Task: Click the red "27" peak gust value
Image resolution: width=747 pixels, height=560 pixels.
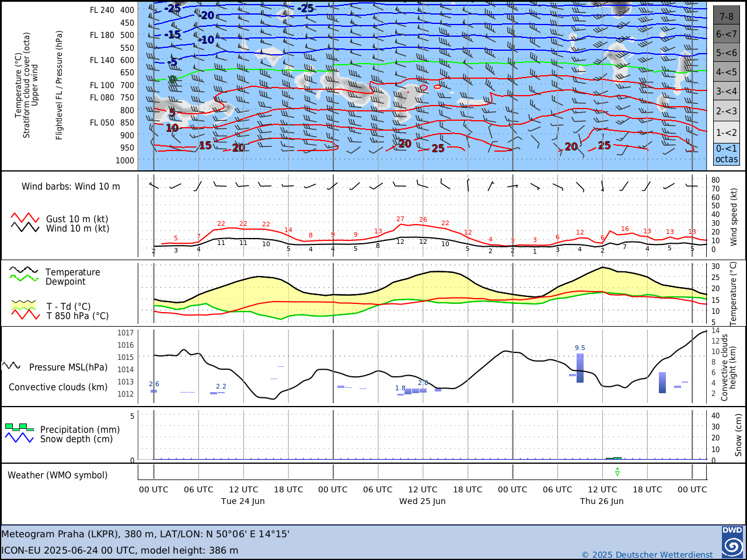Action: tap(400, 219)
